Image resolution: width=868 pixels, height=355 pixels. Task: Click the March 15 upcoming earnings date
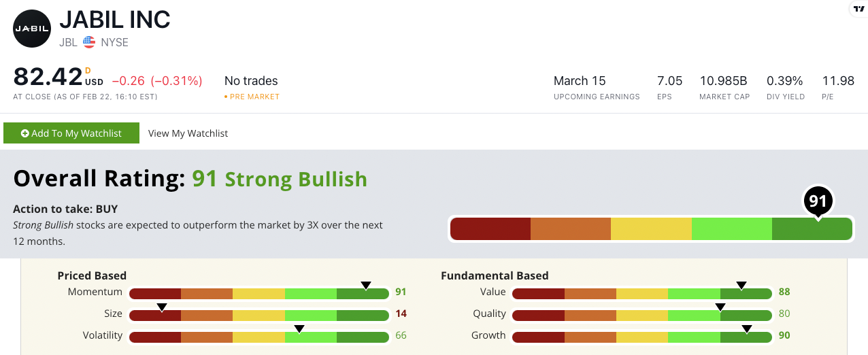pyautogui.click(x=580, y=81)
